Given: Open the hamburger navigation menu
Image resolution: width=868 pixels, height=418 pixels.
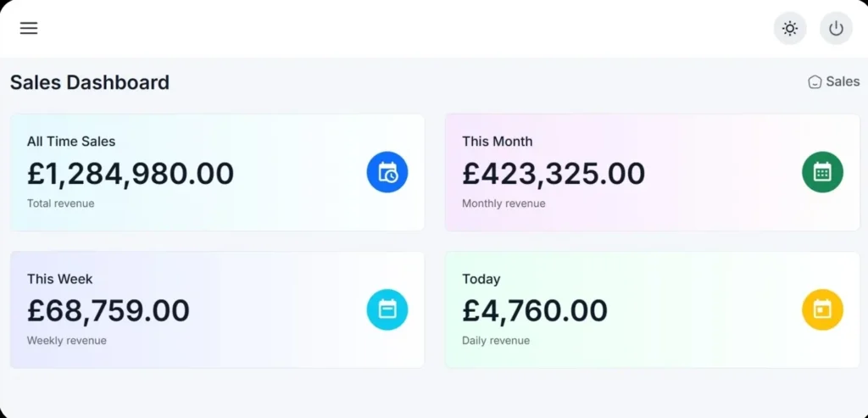Looking at the screenshot, I should [29, 28].
